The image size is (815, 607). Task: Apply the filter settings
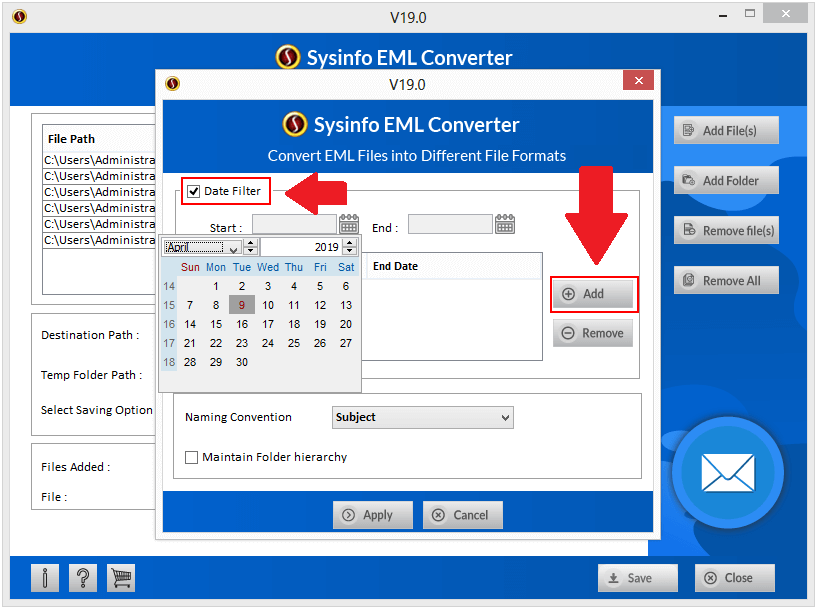click(x=373, y=515)
